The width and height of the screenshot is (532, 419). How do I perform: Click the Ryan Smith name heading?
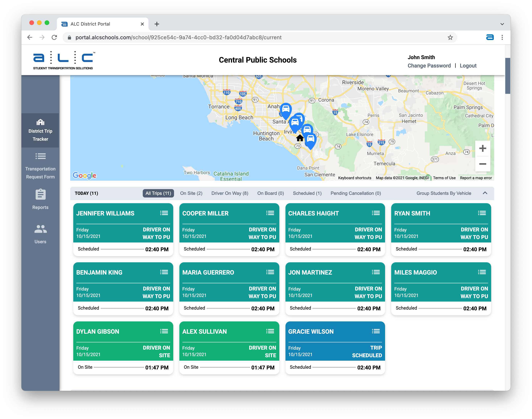coord(412,213)
